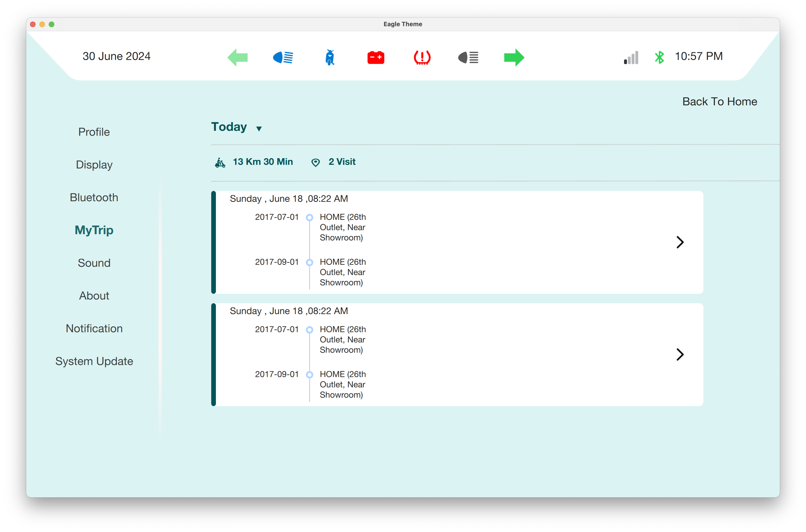
Task: Click the red battery warning icon
Action: tap(376, 57)
